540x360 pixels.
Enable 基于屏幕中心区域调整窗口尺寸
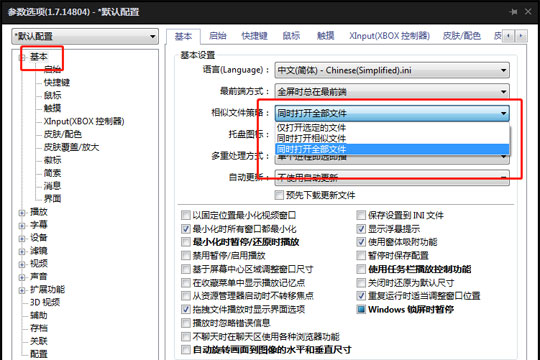point(186,269)
